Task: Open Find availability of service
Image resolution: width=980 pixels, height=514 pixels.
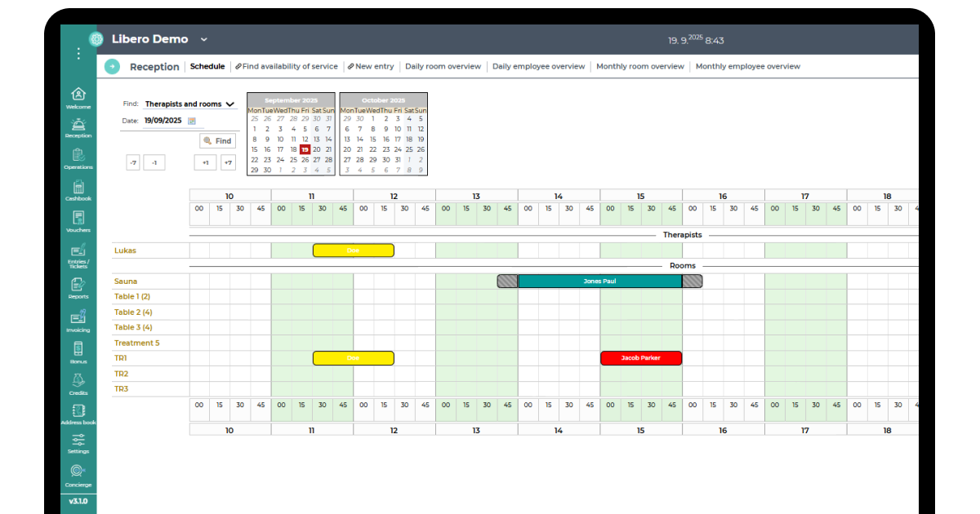Action: [x=287, y=67]
